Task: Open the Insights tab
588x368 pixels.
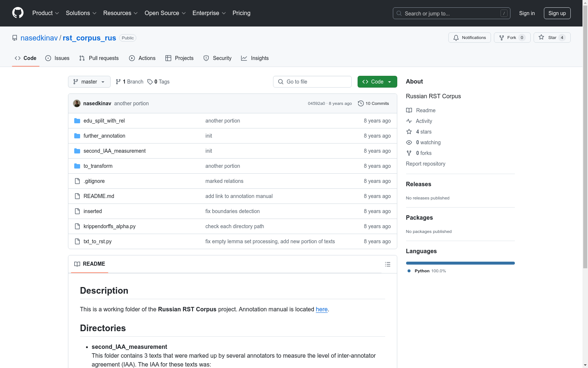Action: tap(255, 58)
